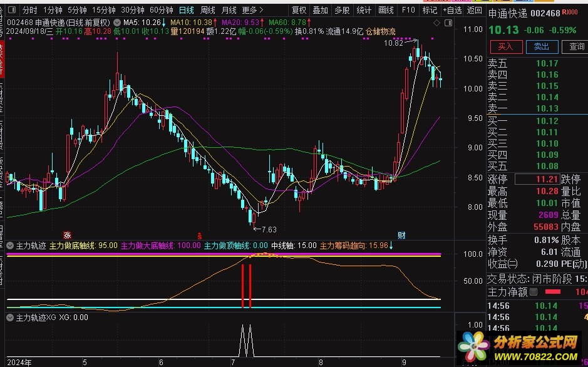Expand main chart indicator dropdown arrow
Screen dimensions: 588x367
click(117, 23)
